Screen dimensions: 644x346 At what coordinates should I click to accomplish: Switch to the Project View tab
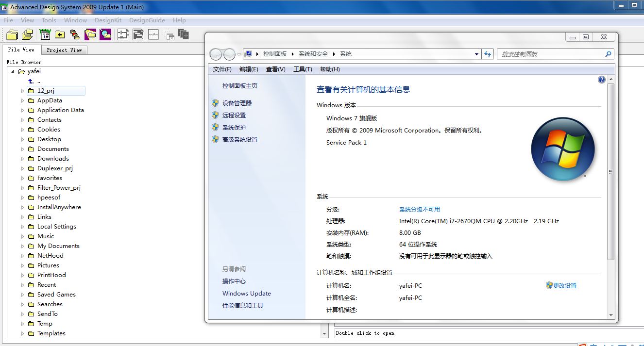(x=65, y=50)
